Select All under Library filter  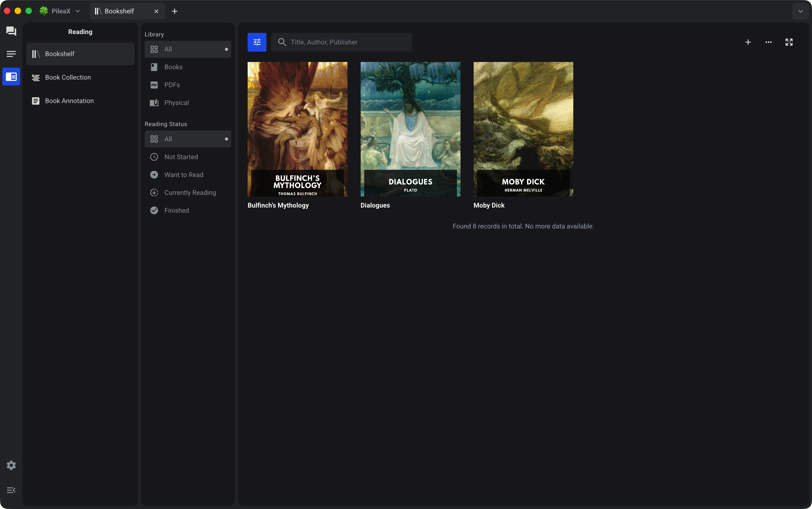[x=188, y=49]
